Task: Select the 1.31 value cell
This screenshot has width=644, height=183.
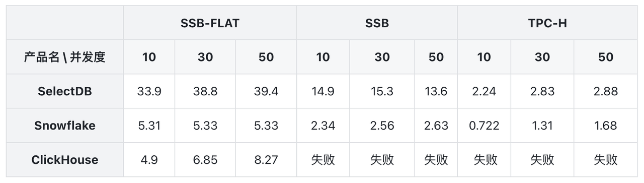Action: coord(542,126)
